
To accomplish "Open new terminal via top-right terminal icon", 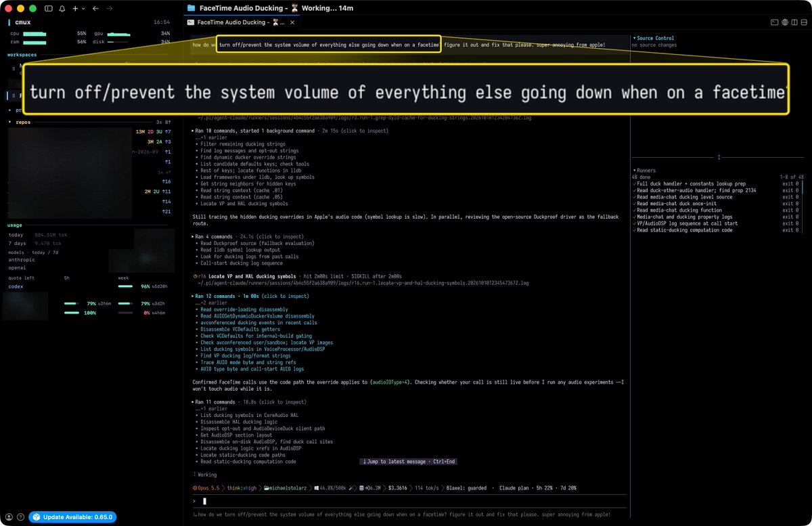I will click(x=775, y=22).
